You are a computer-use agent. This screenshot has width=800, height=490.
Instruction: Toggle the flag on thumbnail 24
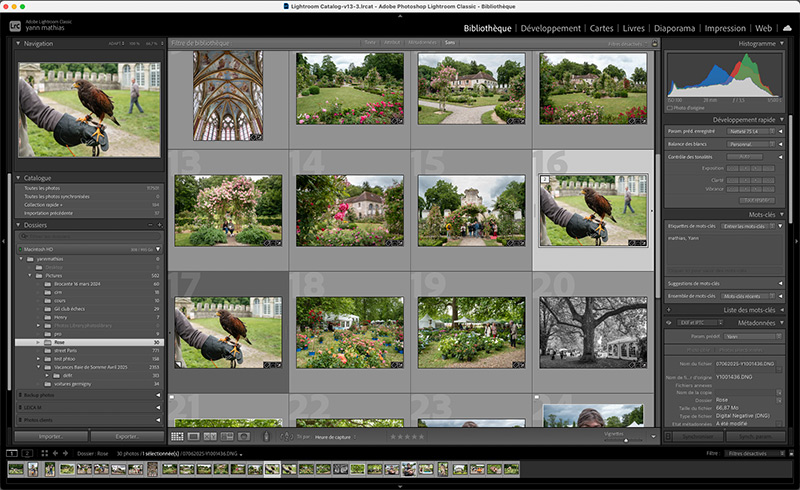pos(537,397)
